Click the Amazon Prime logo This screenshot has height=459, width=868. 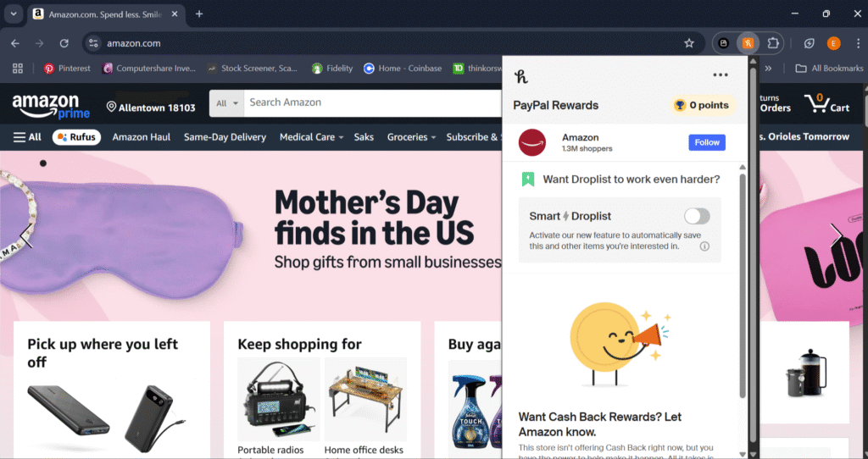[x=51, y=106]
